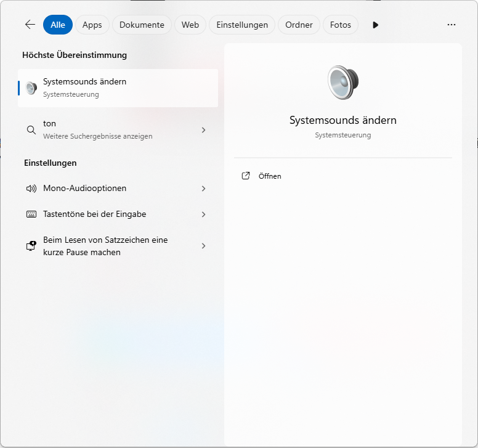Click the magnifier icon beside 'ton'
Viewport: 478px width, 448px height.
point(31,130)
